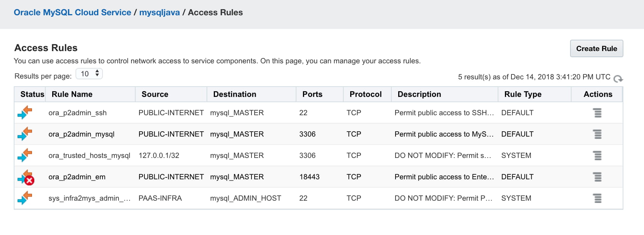Image resolution: width=644 pixels, height=235 pixels.
Task: Click status icon of ora_p2admin_mysql rule
Action: 25,134
